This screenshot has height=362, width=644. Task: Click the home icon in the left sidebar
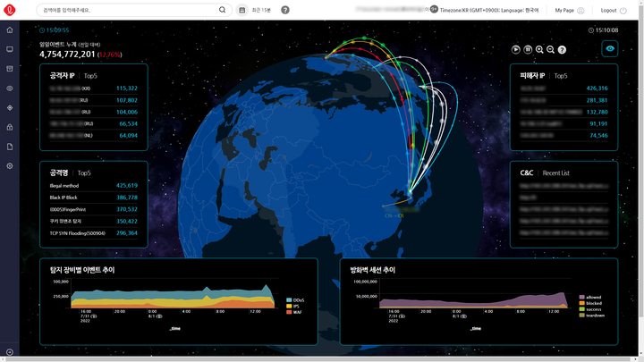point(10,30)
